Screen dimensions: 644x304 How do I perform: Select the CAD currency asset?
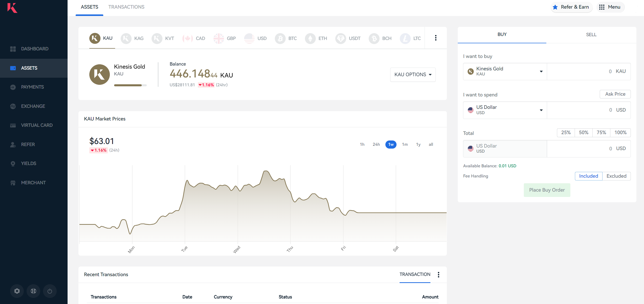click(194, 38)
